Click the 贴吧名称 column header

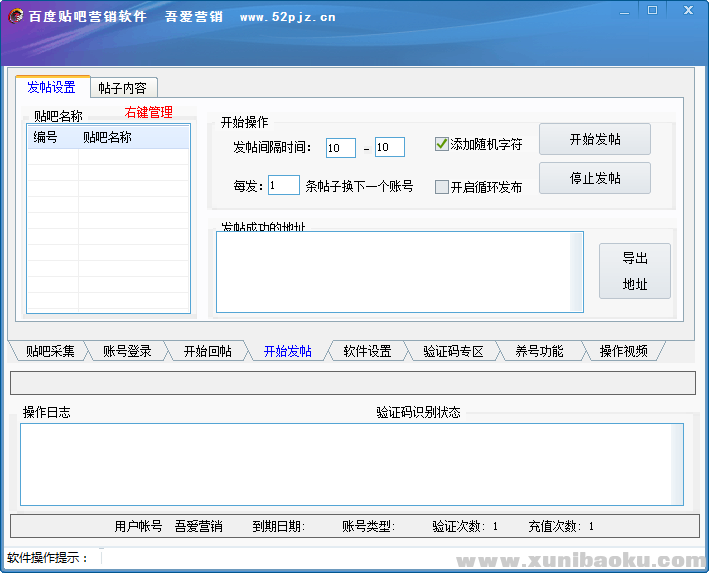107,138
